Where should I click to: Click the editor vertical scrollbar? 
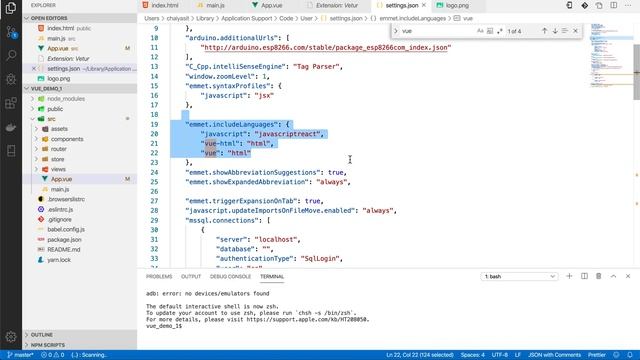pyautogui.click(x=636, y=71)
